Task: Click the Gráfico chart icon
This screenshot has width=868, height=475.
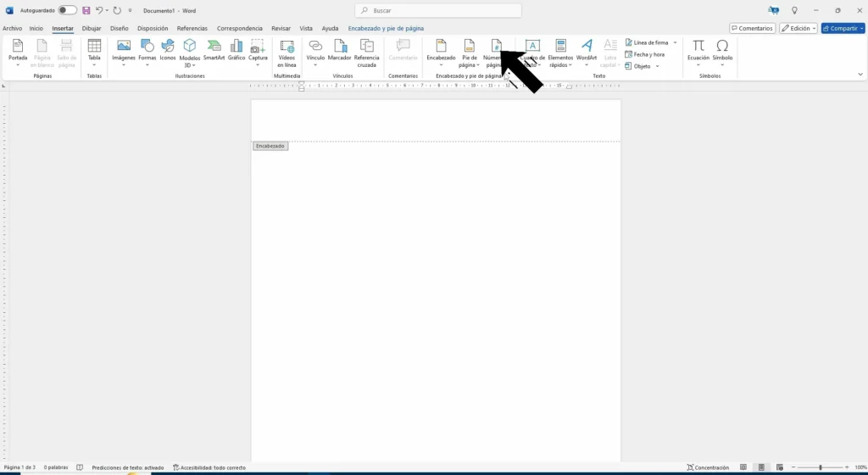Action: coord(236,46)
